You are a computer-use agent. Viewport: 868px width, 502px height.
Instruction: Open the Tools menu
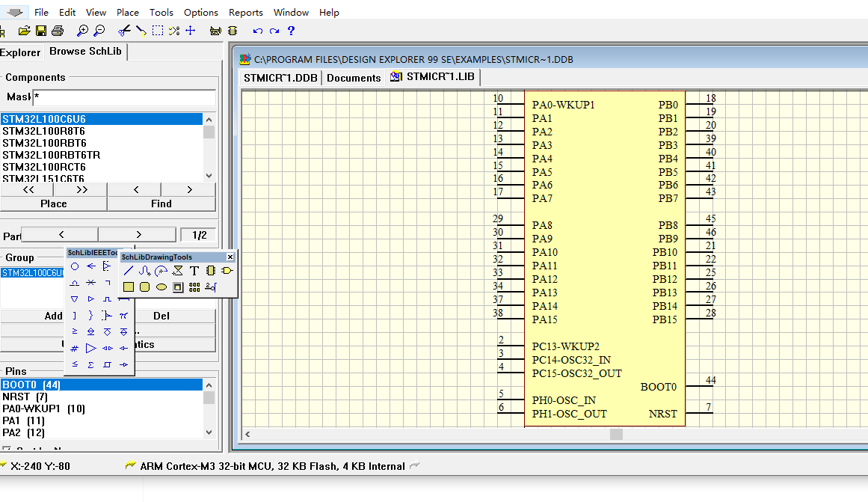(x=161, y=12)
